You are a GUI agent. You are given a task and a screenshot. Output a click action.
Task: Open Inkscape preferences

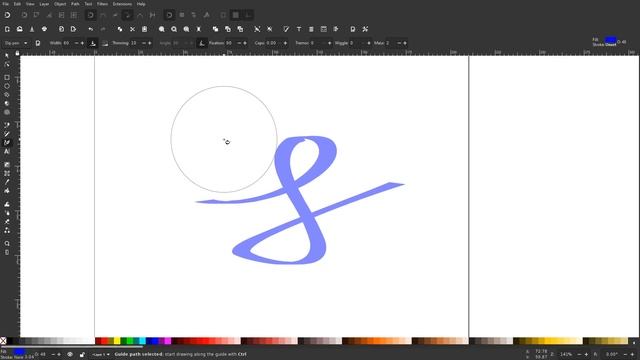tap(365, 29)
